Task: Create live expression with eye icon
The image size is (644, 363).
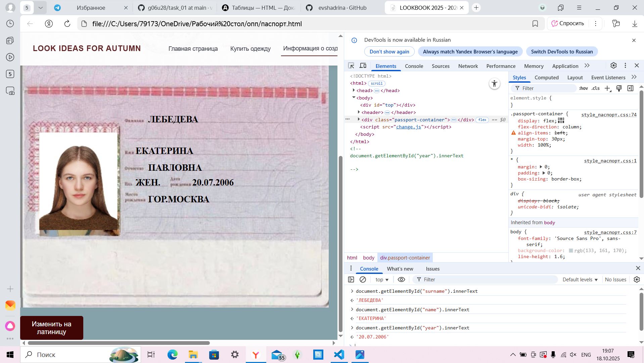Action: tap(401, 280)
